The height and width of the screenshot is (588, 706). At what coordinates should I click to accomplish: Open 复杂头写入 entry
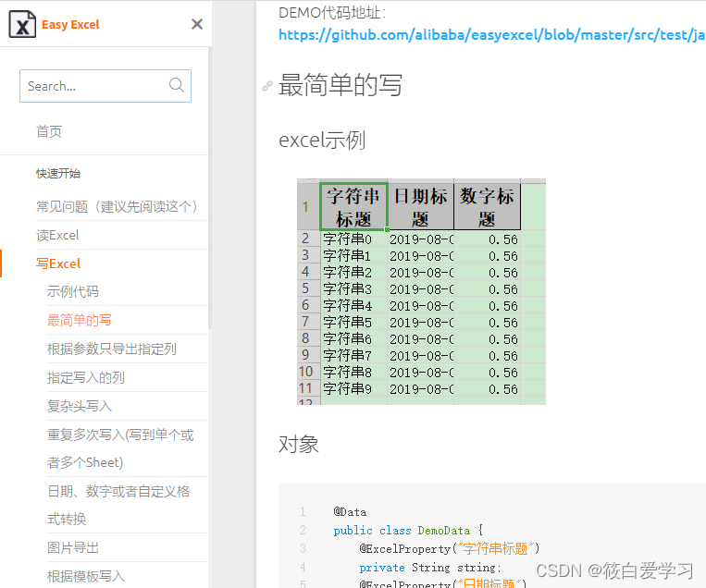80,406
